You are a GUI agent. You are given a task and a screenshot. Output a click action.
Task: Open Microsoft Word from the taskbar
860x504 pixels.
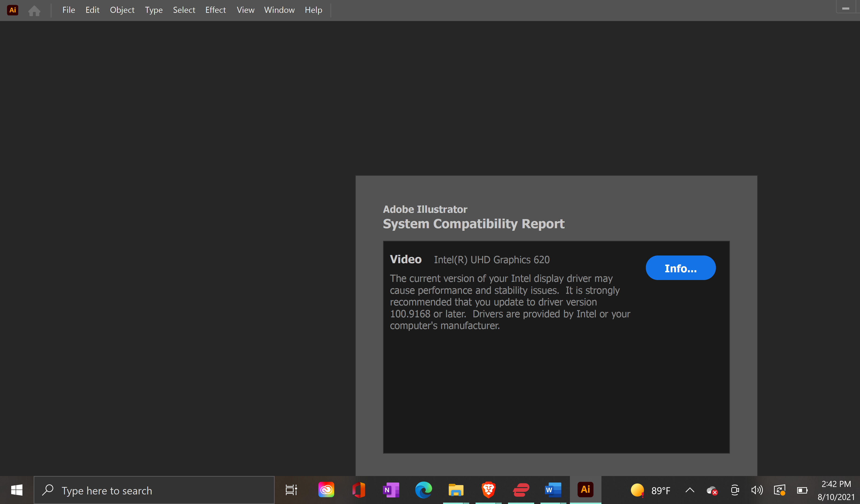click(553, 490)
